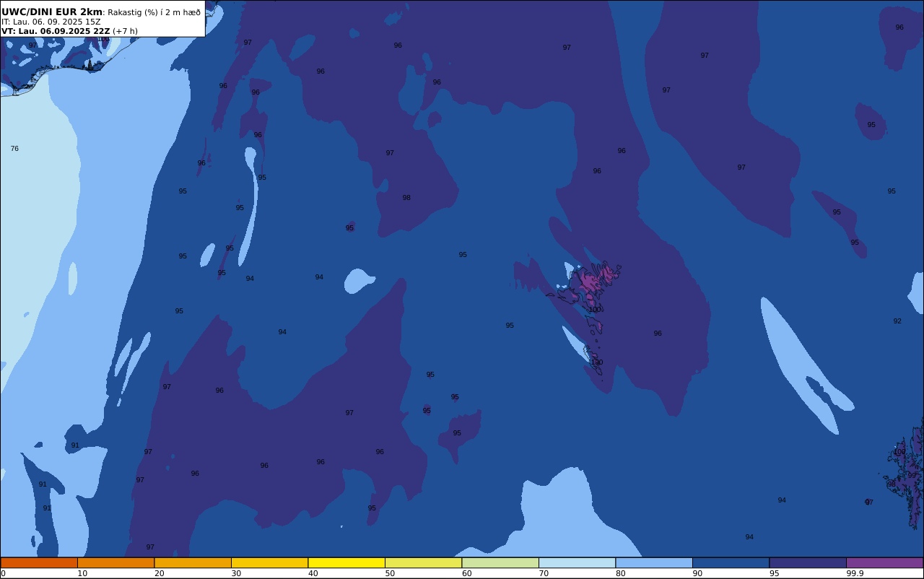
Task: Select the light blue 80–90 colorbar segment
Action: pyautogui.click(x=654, y=562)
